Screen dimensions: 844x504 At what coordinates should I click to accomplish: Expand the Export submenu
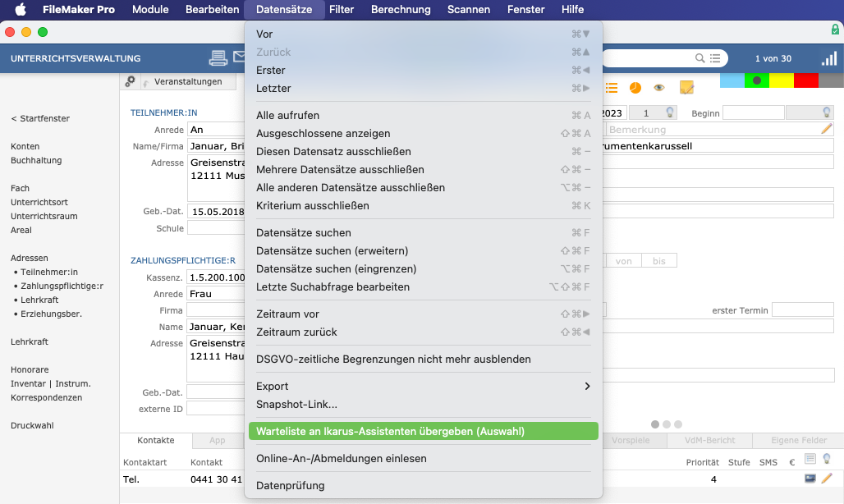[x=423, y=386]
